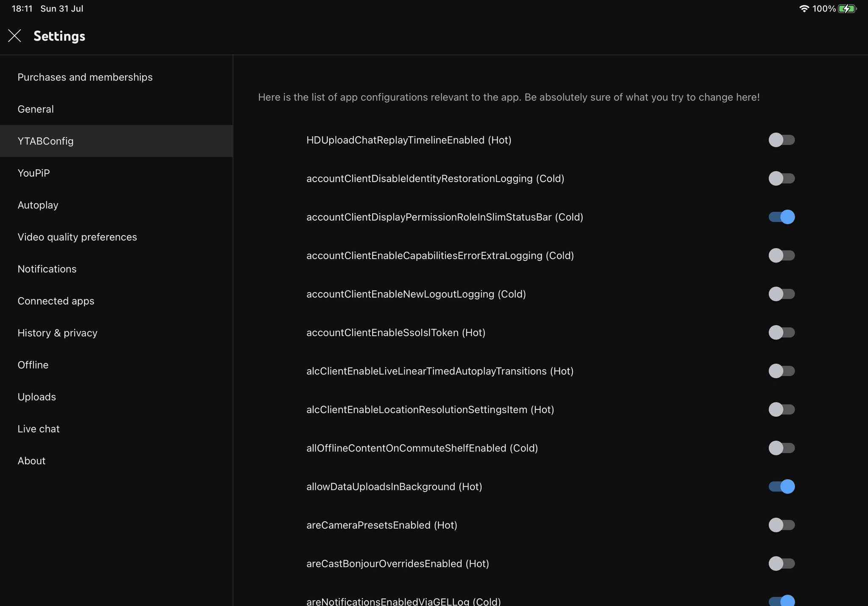Screen dimensions: 868x606
Task: Click the accountClientDisableIdentityRestorationLogging (Cold) label
Action: [435, 179]
